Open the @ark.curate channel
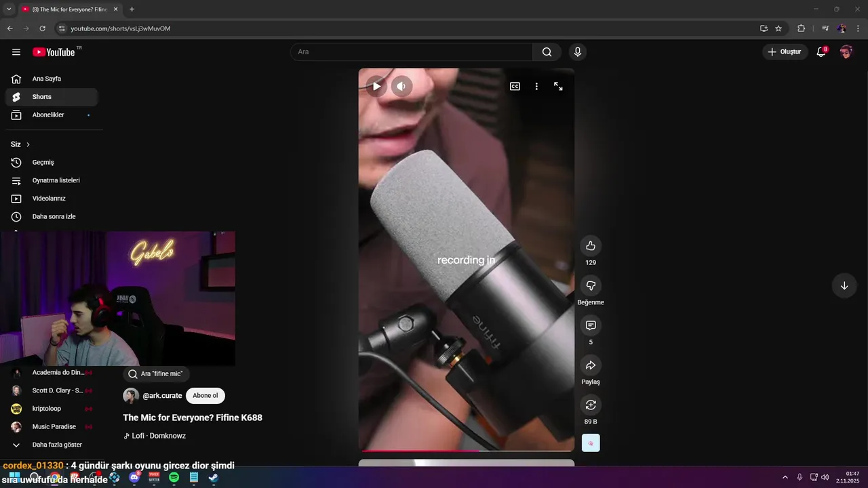The height and width of the screenshot is (488, 868). [x=162, y=396]
